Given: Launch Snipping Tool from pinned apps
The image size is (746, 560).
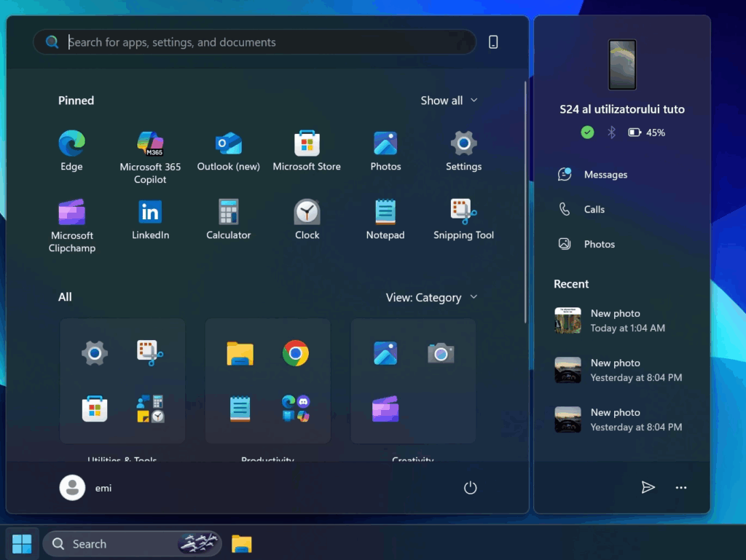Looking at the screenshot, I should (463, 219).
